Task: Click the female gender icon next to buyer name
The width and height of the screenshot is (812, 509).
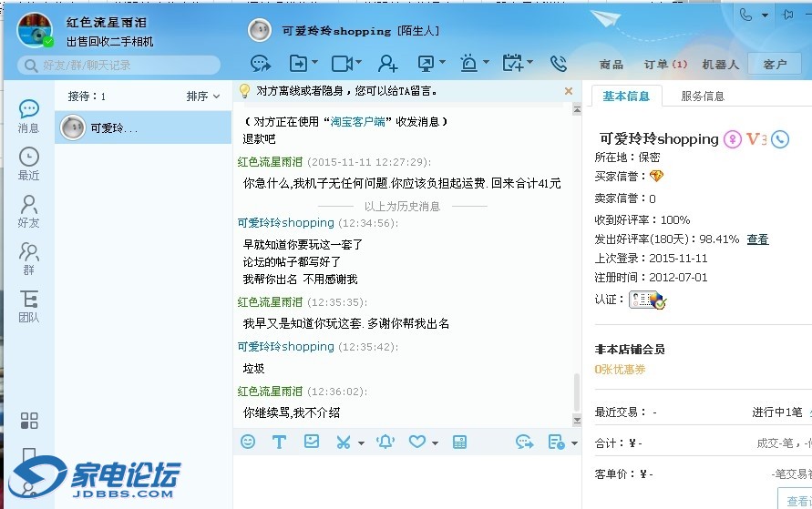Action: (732, 138)
